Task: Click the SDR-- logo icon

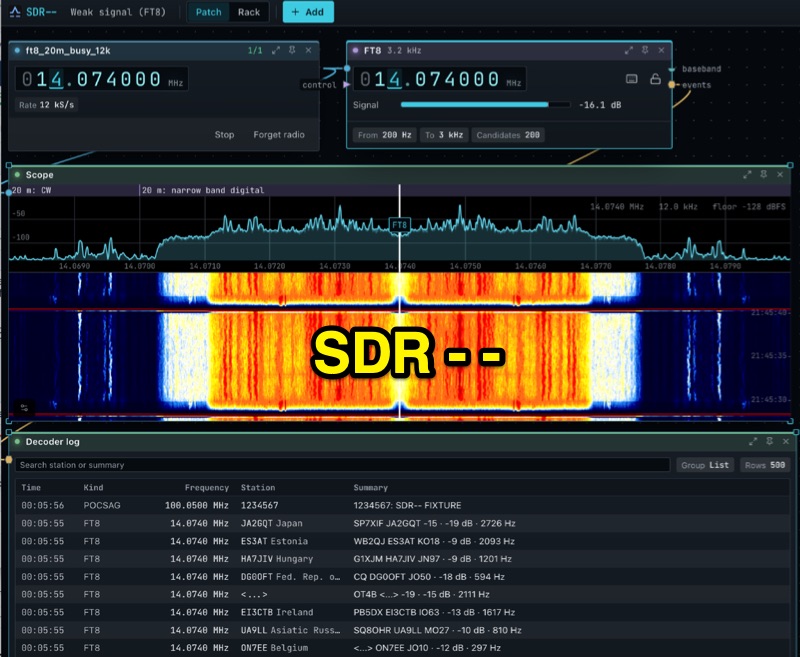Action: [x=15, y=12]
